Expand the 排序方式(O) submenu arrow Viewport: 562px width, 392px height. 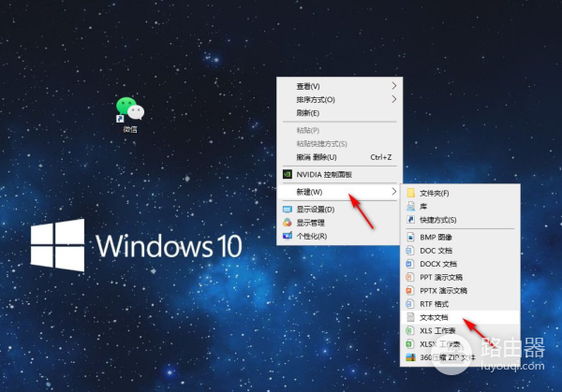click(x=393, y=99)
